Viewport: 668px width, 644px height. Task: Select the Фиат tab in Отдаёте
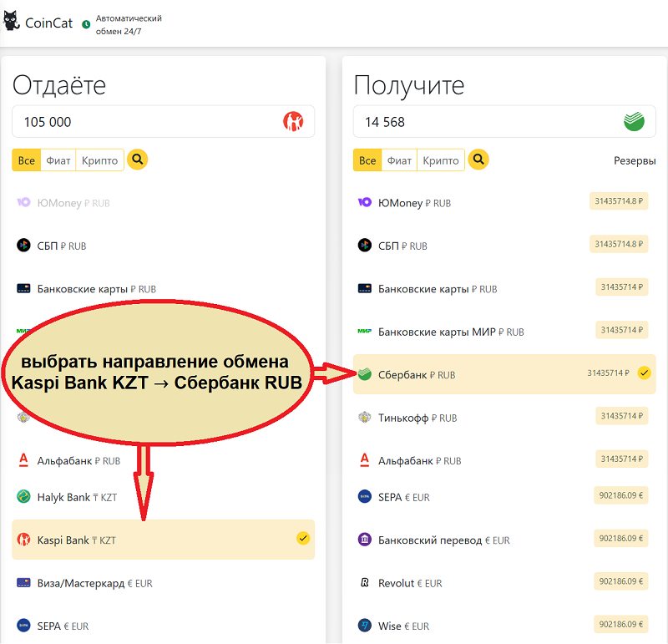[58, 160]
